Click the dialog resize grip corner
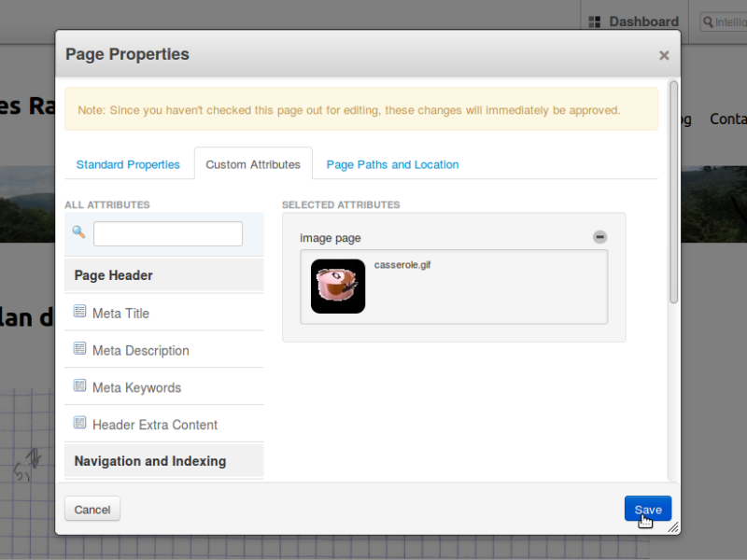 pyautogui.click(x=673, y=527)
